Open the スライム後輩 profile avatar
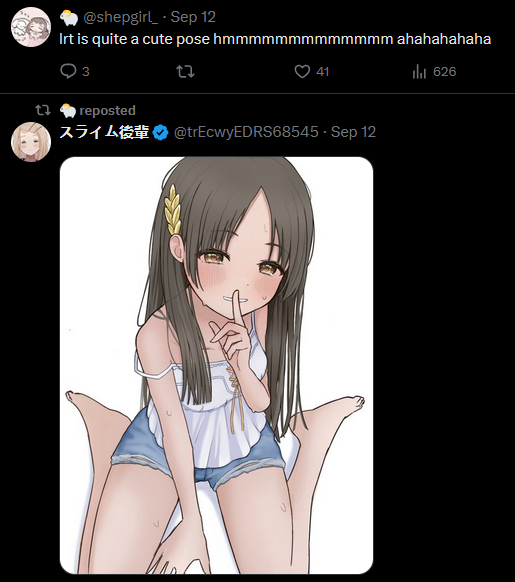Screen dimensions: 515x582 pyautogui.click(x=31, y=142)
